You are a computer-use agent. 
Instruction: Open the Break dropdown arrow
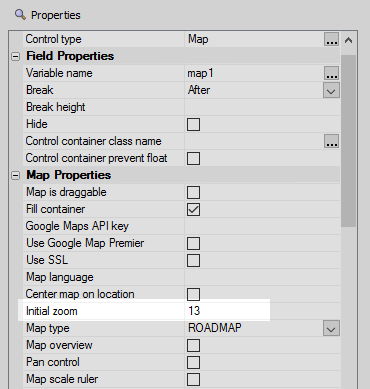(x=331, y=90)
